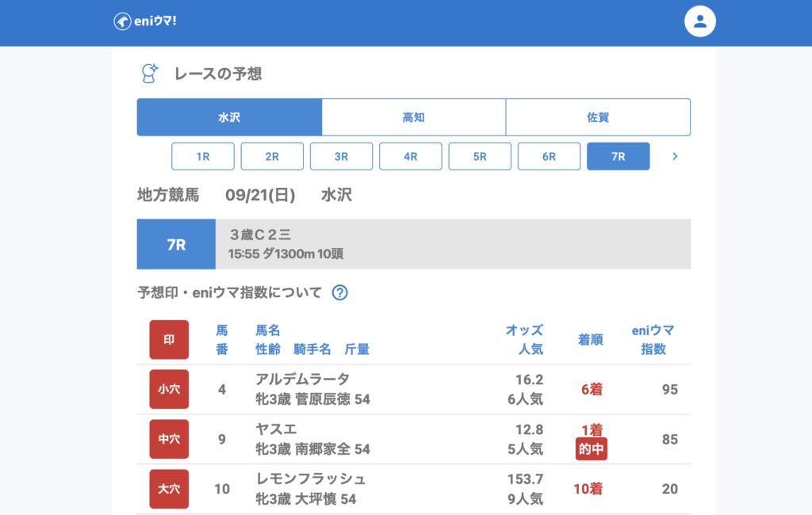The width and height of the screenshot is (812, 515).
Task: Open the user profile account icon
Action: 699,21
